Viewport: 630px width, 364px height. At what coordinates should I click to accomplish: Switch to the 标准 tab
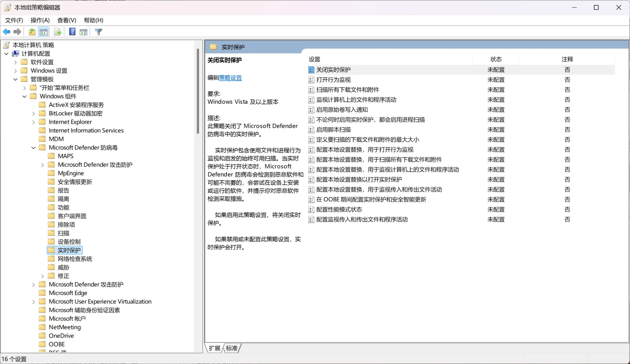[232, 348]
